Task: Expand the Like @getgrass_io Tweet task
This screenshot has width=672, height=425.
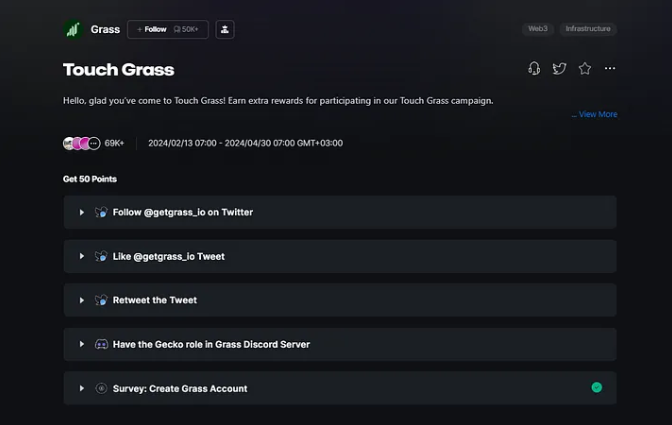Action: click(x=82, y=256)
